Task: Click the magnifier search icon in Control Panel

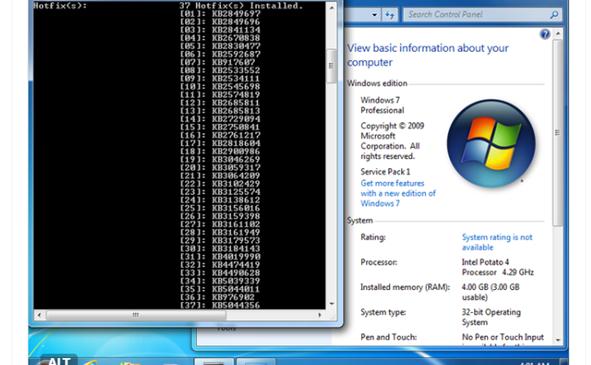Action: [x=554, y=15]
